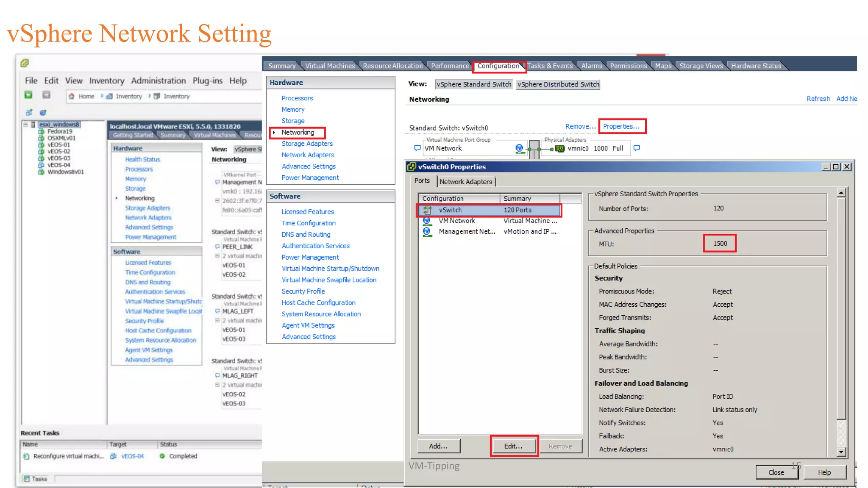Click the vSphere client logo icon at top-left
The width and height of the screenshot is (868, 488).
pyautogui.click(x=25, y=63)
